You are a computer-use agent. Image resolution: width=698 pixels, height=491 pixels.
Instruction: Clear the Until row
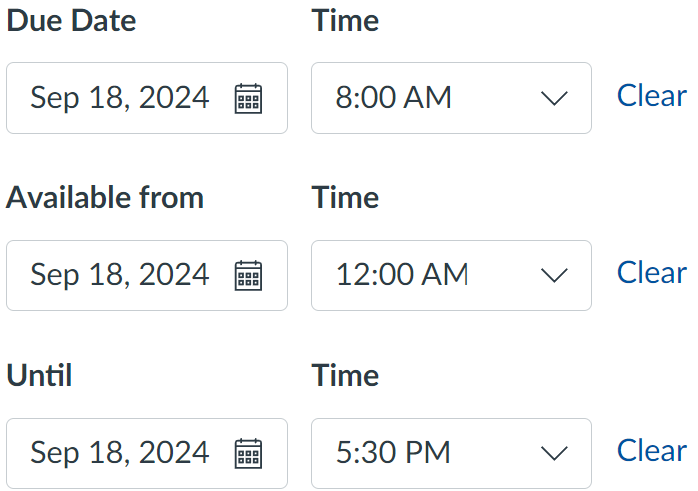651,451
